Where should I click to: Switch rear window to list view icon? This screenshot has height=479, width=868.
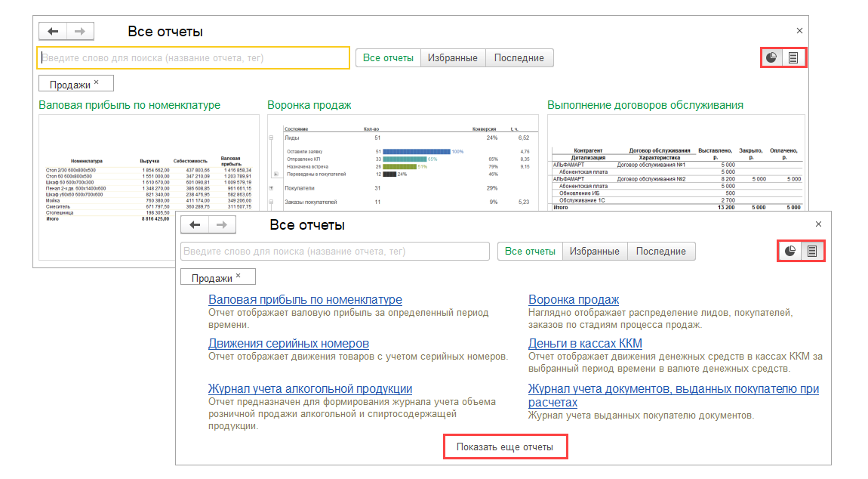tap(793, 57)
